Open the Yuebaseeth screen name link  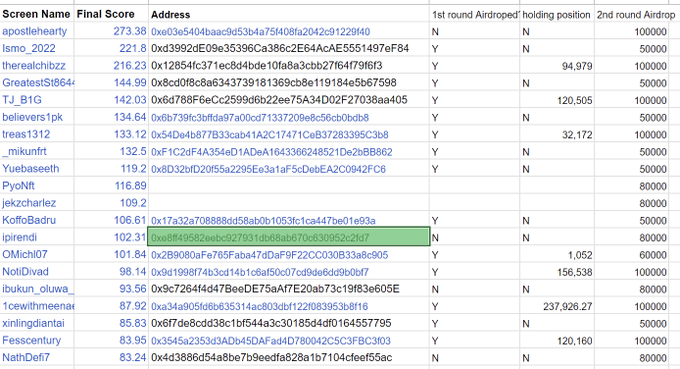(x=30, y=169)
